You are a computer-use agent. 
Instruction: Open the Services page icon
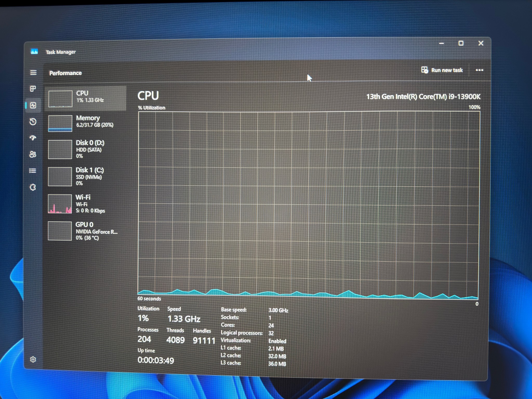pos(33,187)
